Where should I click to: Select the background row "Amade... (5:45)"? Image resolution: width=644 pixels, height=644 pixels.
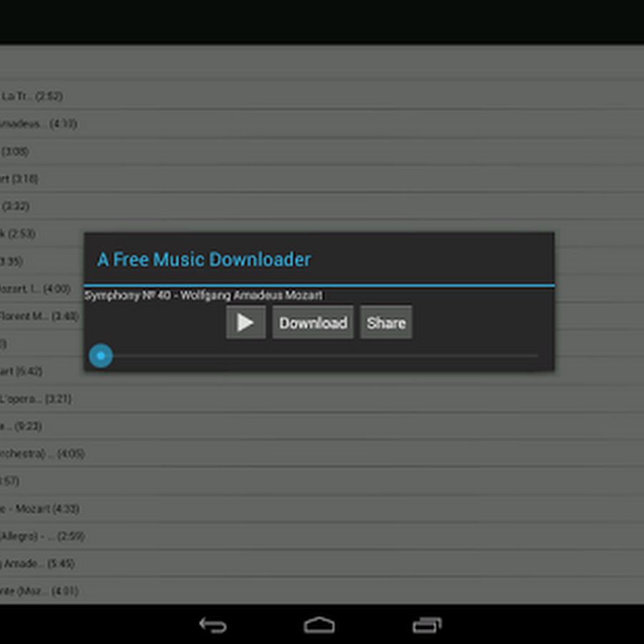click(x=322, y=564)
